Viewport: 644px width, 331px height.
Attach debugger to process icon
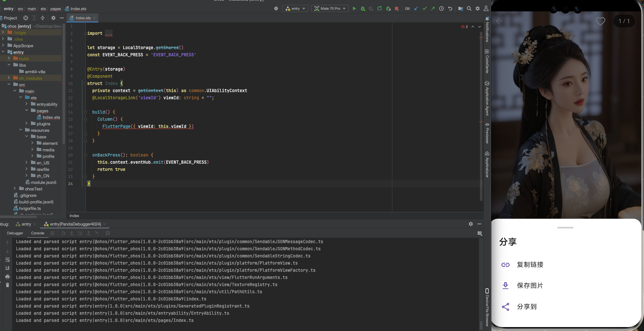coord(388,8)
